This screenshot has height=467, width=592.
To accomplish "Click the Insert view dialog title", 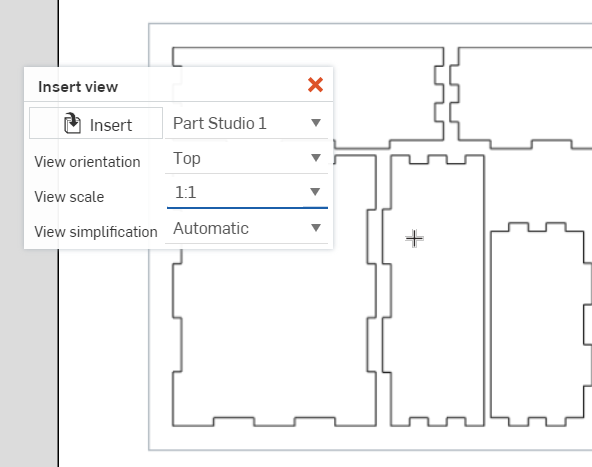I will (x=78, y=87).
